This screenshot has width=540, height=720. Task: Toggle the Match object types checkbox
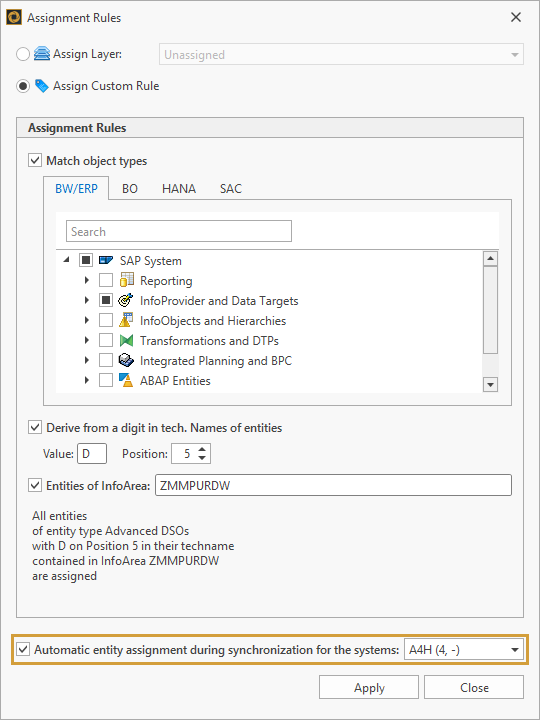[x=35, y=161]
